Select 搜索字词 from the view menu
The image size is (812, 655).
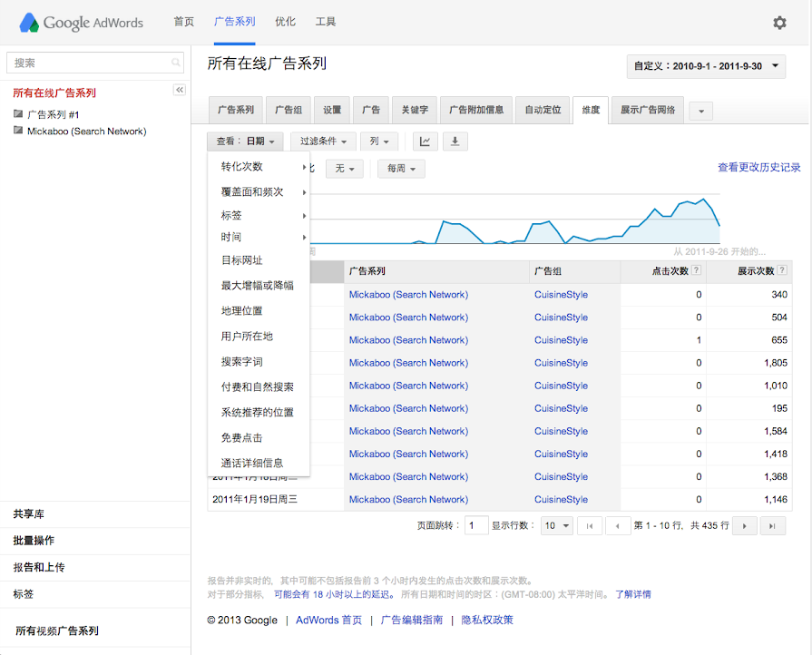(241, 361)
